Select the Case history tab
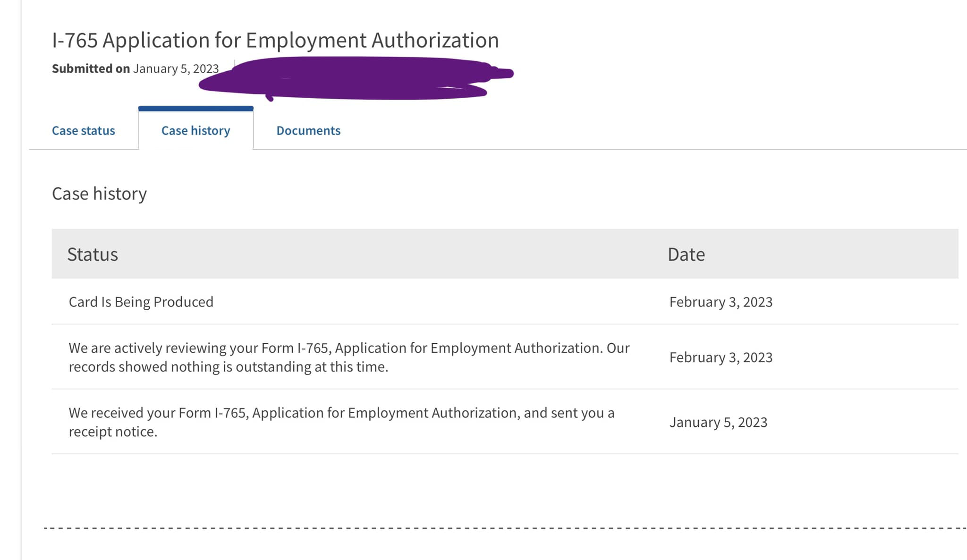Screen dimensions: 967x560 coord(195,130)
